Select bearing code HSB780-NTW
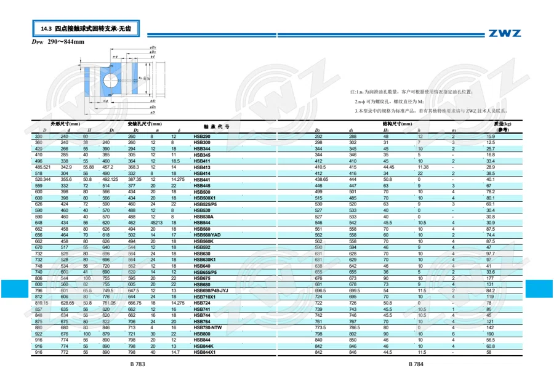This screenshot has height=392, width=554. pyautogui.click(x=207, y=328)
